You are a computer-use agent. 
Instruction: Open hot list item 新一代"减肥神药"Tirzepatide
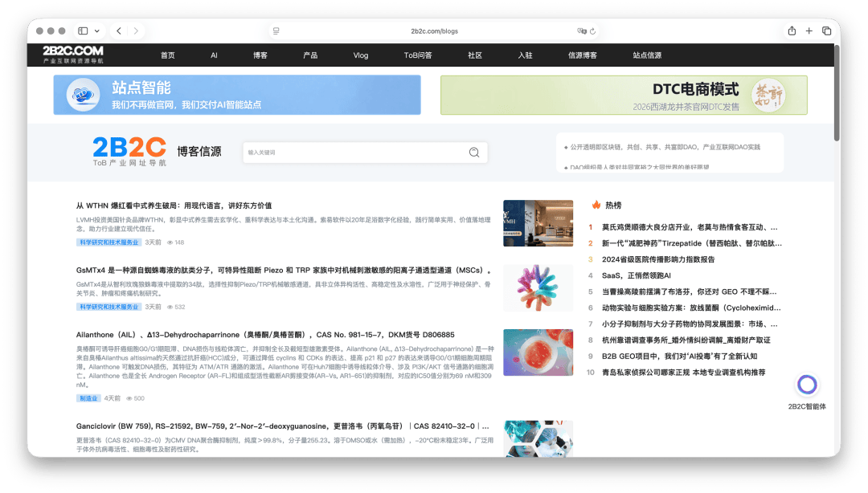pos(692,243)
